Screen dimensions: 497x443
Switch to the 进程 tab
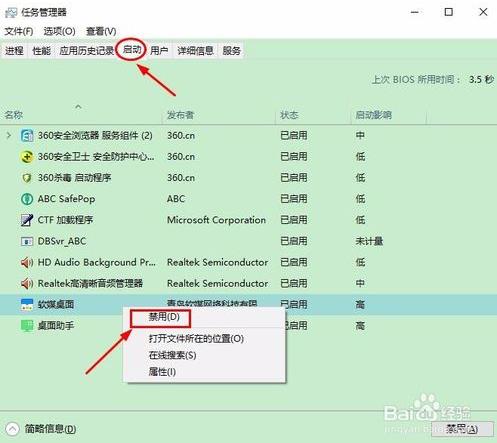[x=14, y=51]
